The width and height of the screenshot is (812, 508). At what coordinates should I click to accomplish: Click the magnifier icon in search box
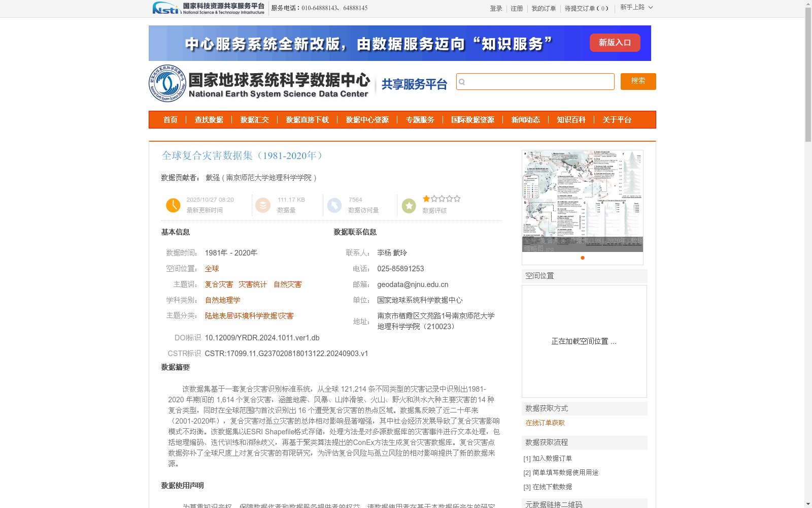click(462, 82)
